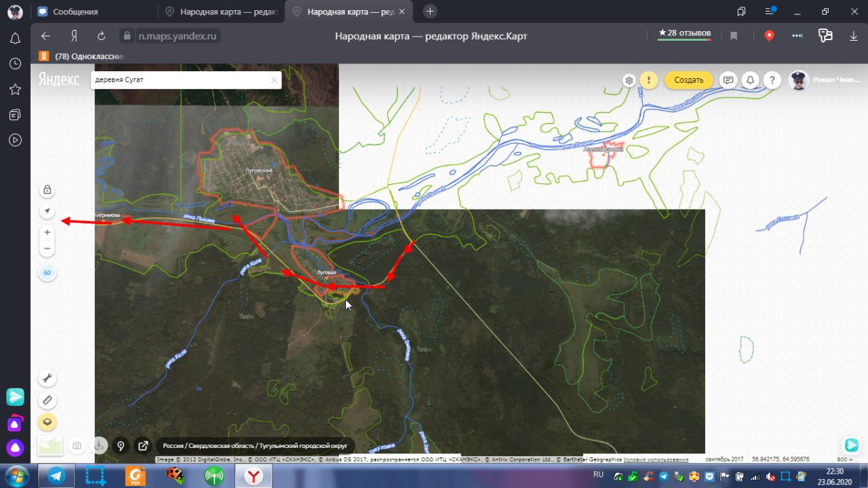This screenshot has height=488, width=868.
Task: Switch to the Сообщения browser tab
Action: click(94, 12)
